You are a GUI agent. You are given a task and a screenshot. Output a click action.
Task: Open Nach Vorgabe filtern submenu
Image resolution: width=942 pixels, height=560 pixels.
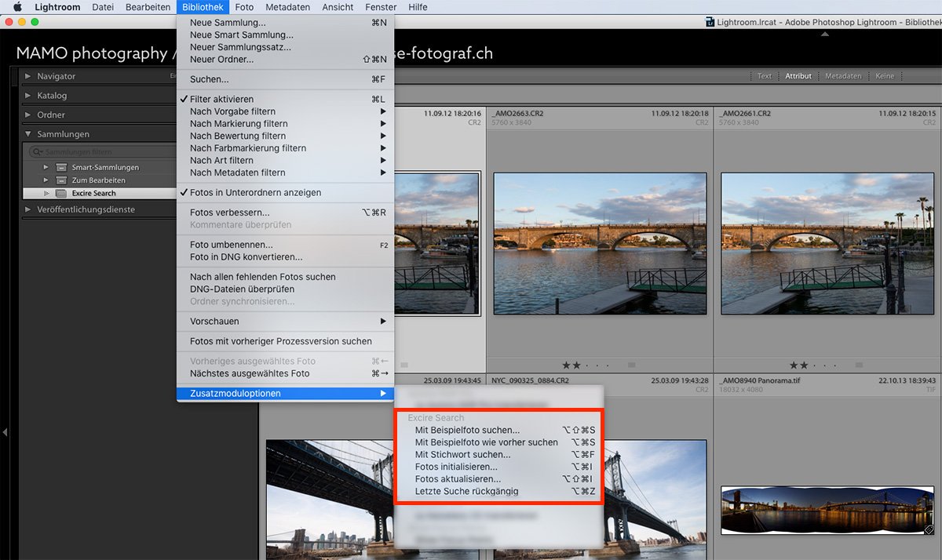click(286, 111)
